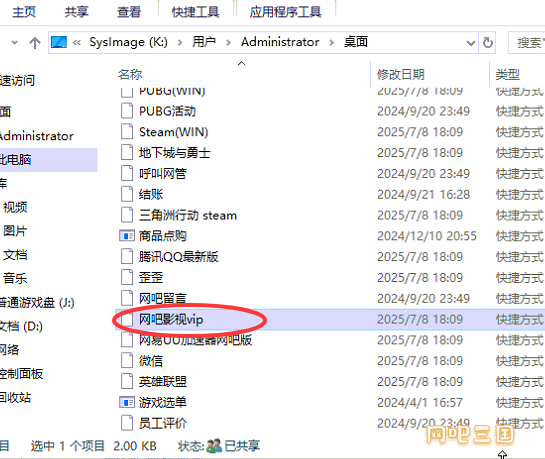Click icon of 游戏选单 shortcut

(127, 402)
